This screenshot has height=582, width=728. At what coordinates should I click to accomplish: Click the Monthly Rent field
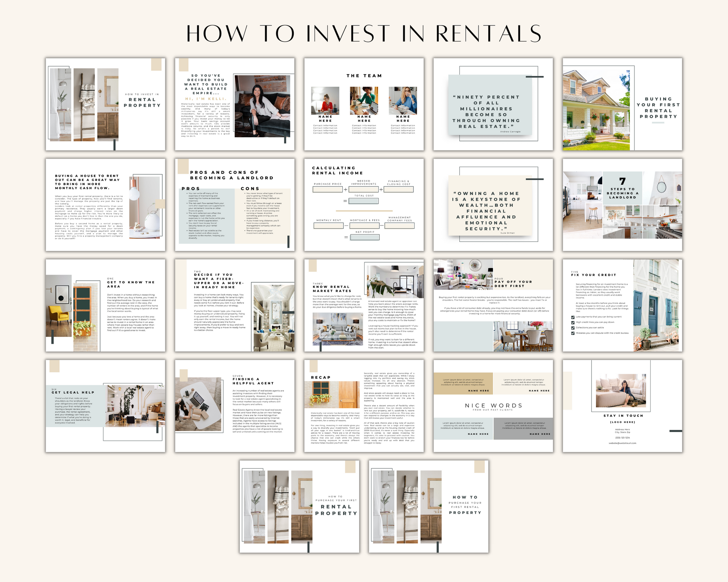pyautogui.click(x=328, y=226)
